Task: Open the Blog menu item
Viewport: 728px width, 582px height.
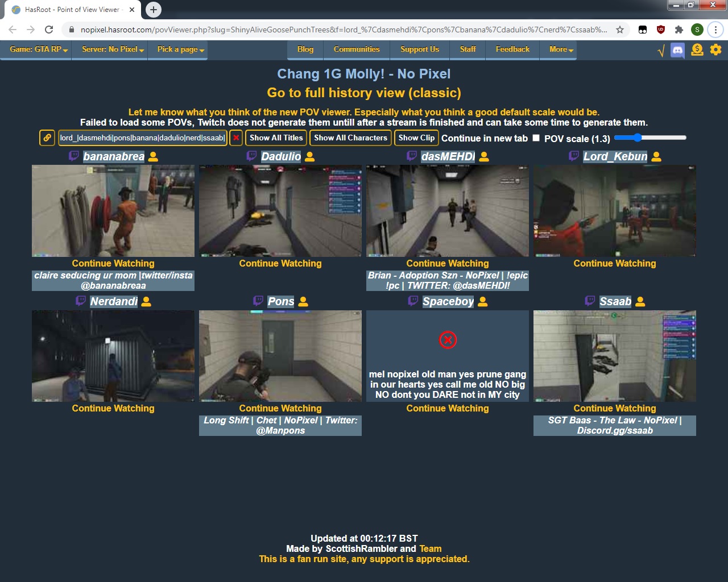Action: tap(305, 49)
